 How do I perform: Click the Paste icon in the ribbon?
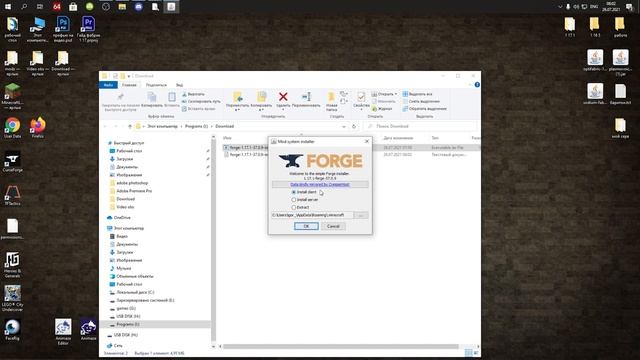172,97
